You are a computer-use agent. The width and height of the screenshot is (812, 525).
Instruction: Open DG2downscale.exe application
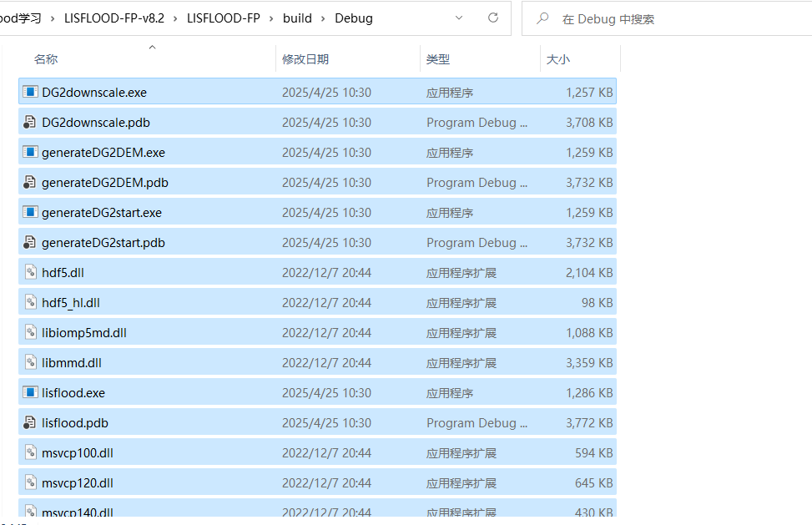click(92, 92)
